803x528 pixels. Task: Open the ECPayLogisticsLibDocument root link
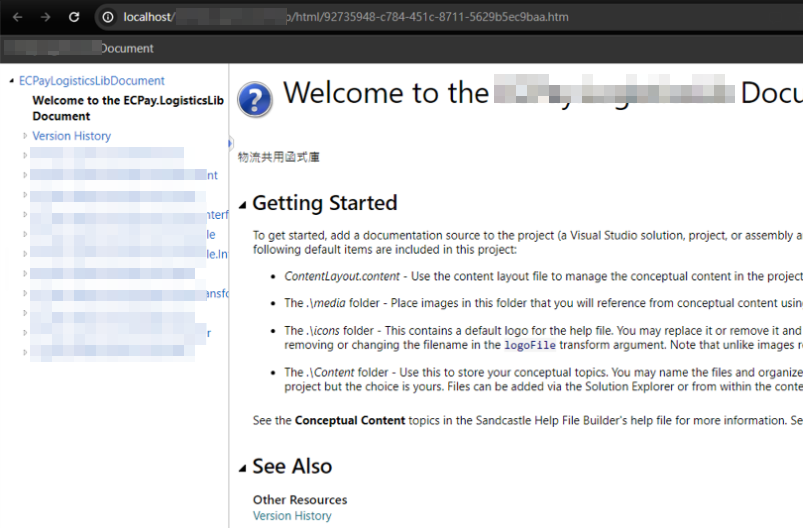[92, 81]
